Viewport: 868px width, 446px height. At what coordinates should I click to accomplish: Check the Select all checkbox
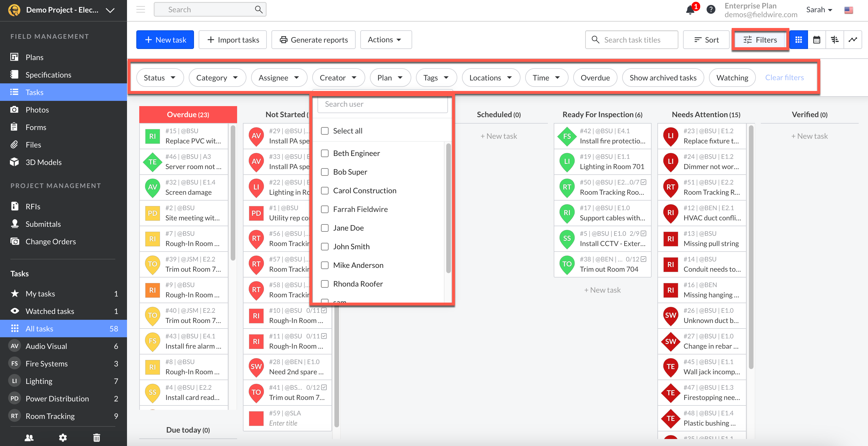[x=325, y=131]
